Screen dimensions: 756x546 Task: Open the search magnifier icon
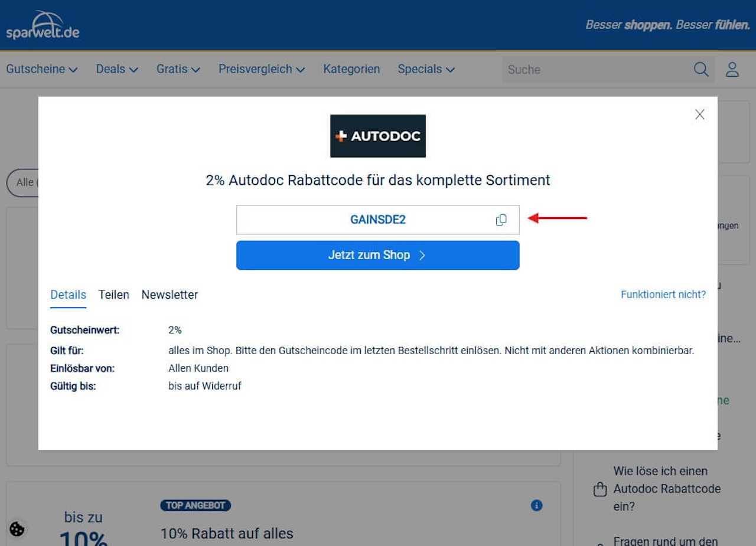click(x=701, y=69)
